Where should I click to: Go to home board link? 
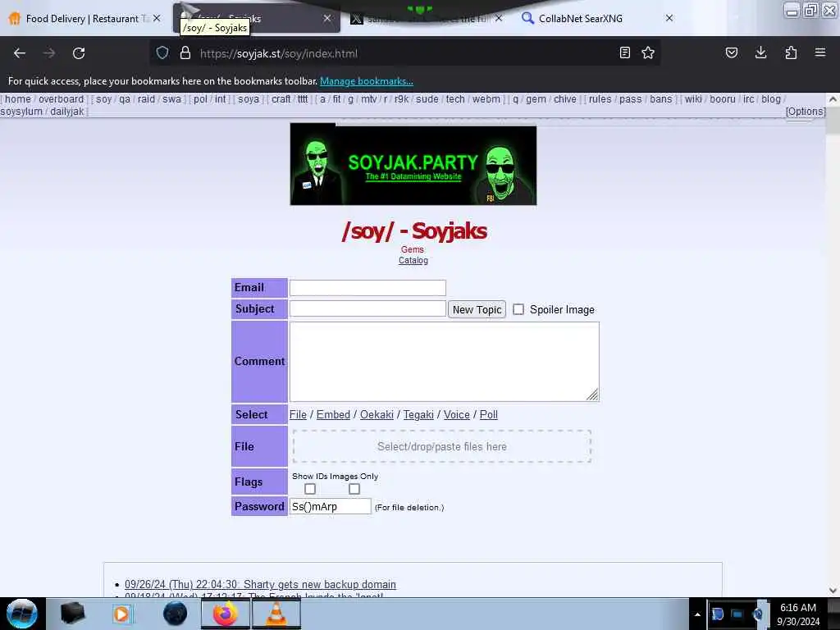[18, 99]
